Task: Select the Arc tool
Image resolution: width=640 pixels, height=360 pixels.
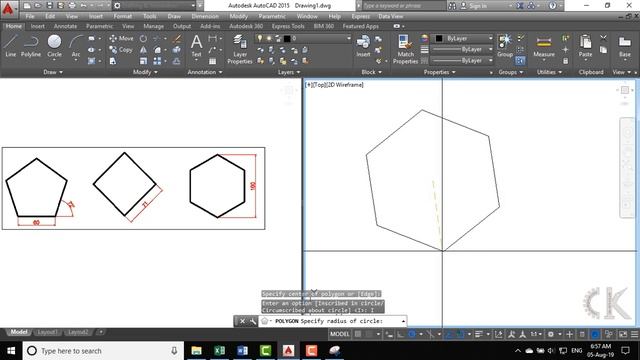Action: [76, 46]
